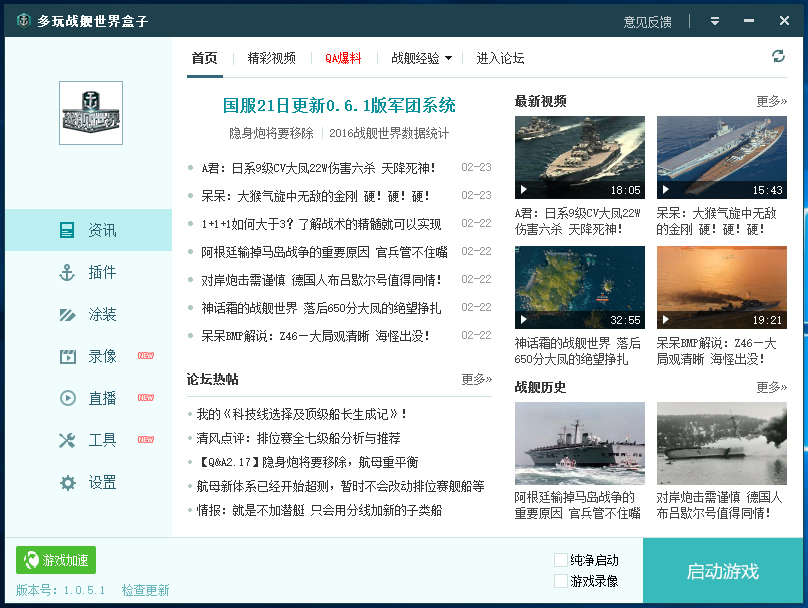Open the titlebar dropdown arrow
808x608 pixels.
713,20
